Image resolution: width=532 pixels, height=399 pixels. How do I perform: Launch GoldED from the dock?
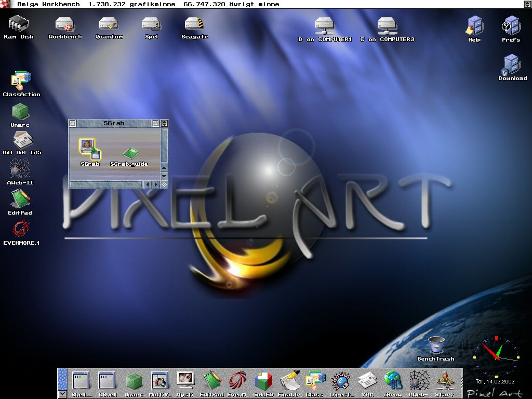pos(263,382)
